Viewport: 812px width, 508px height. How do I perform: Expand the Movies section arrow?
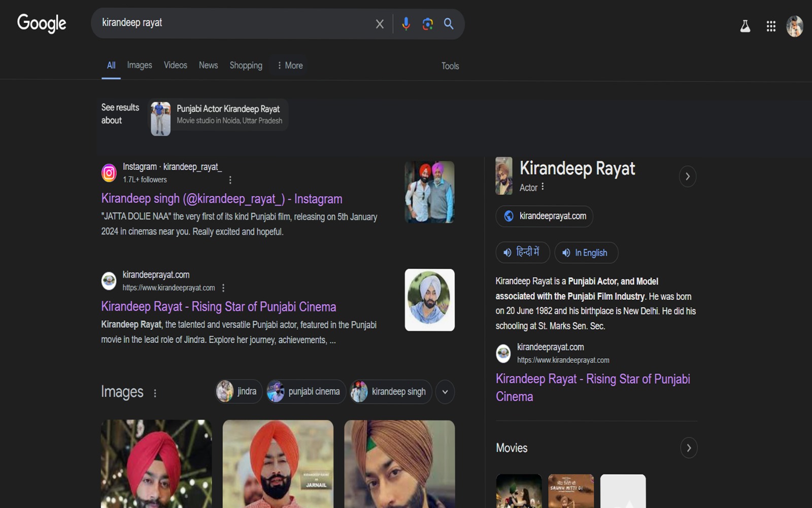[689, 448]
